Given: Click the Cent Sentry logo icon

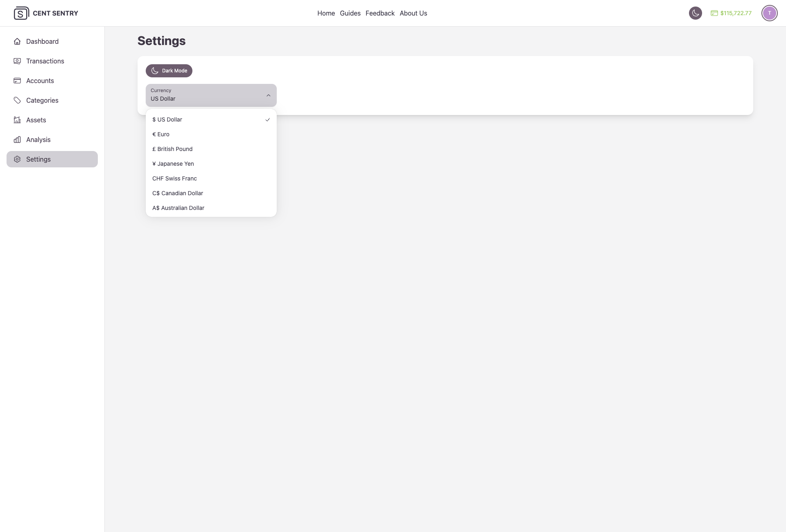Looking at the screenshot, I should point(21,13).
